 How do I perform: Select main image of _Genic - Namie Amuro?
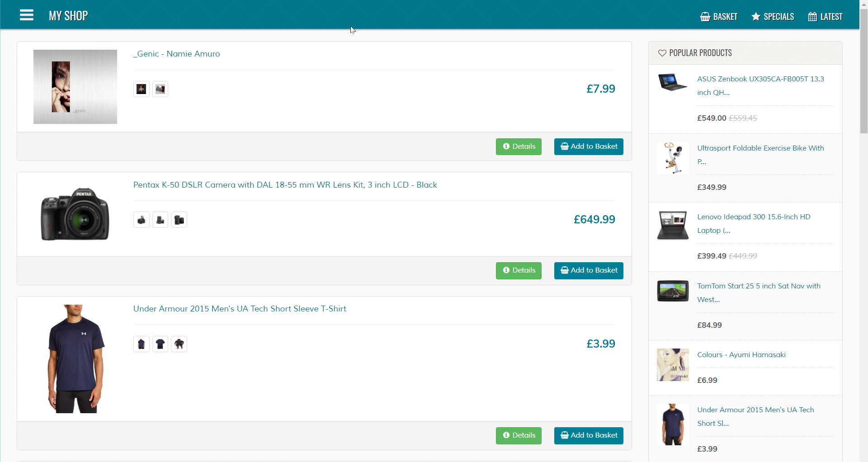coord(75,87)
